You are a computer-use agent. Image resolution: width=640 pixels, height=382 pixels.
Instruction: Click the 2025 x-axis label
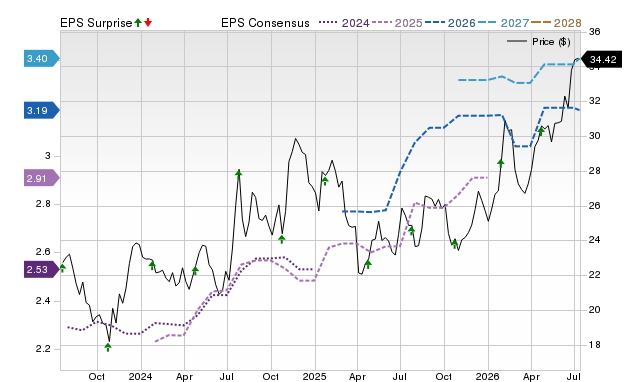tap(315, 376)
